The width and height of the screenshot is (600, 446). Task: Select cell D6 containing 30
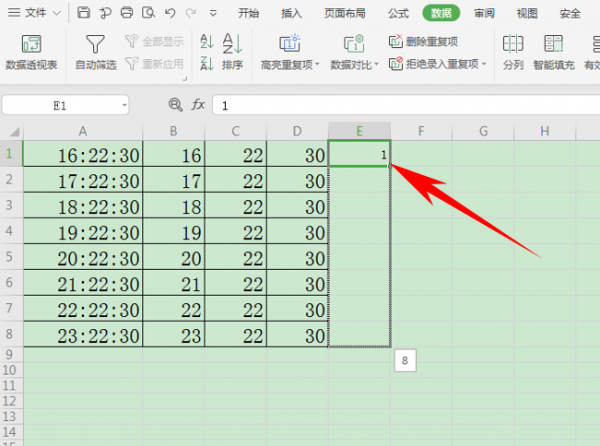(297, 283)
